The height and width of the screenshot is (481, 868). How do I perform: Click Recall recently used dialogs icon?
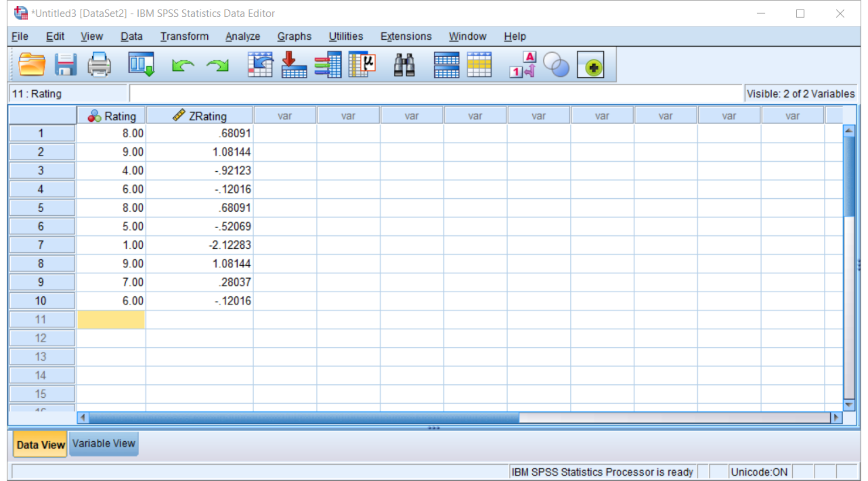[x=141, y=65]
